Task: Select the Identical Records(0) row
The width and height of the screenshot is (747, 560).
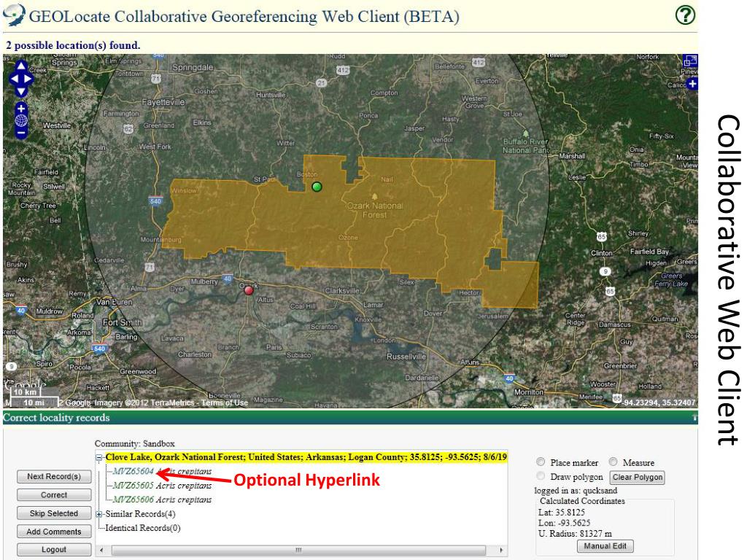Action: 142,528
